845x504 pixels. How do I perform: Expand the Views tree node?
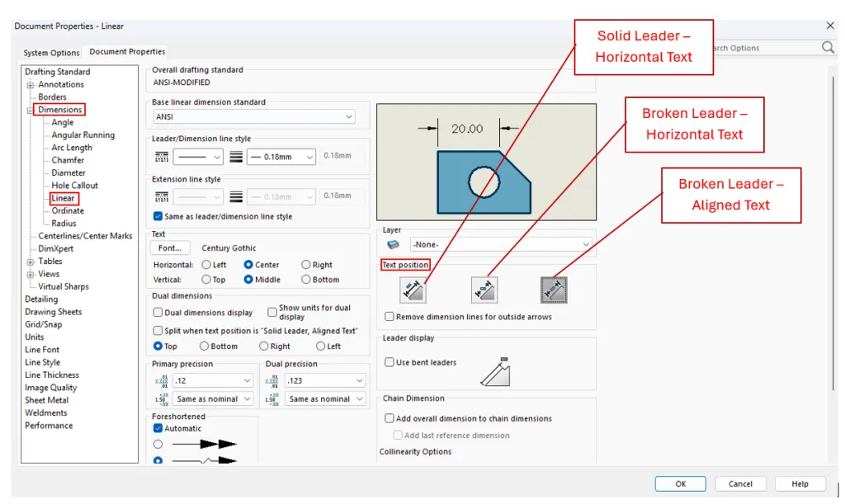[x=31, y=275]
